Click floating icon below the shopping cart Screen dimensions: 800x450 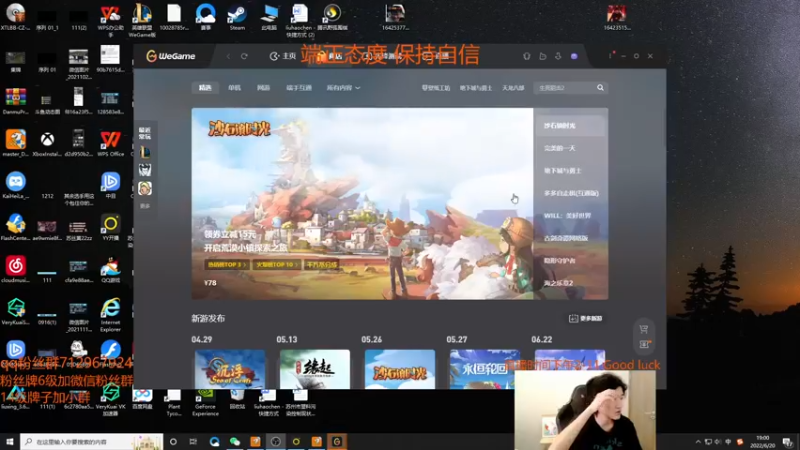(644, 344)
